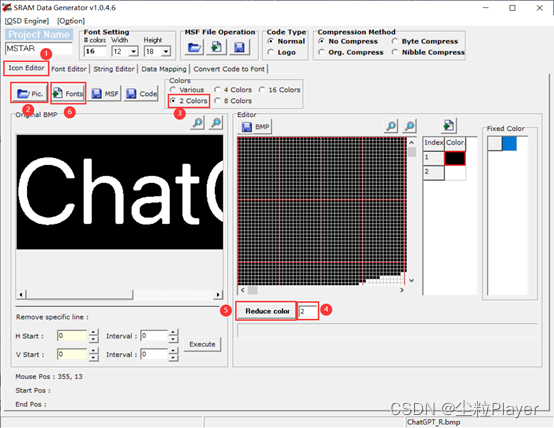Click the MSF import file icon
This screenshot has width=554, height=428.
click(216, 47)
